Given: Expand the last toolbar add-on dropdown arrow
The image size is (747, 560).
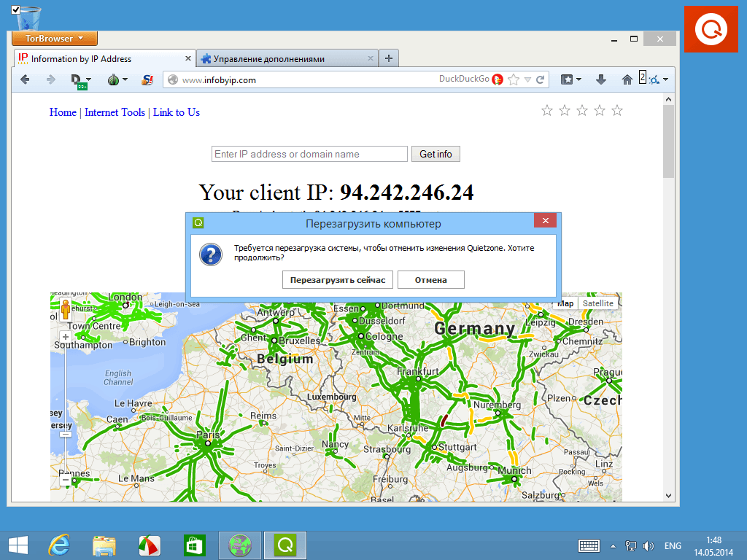Looking at the screenshot, I should (665, 79).
